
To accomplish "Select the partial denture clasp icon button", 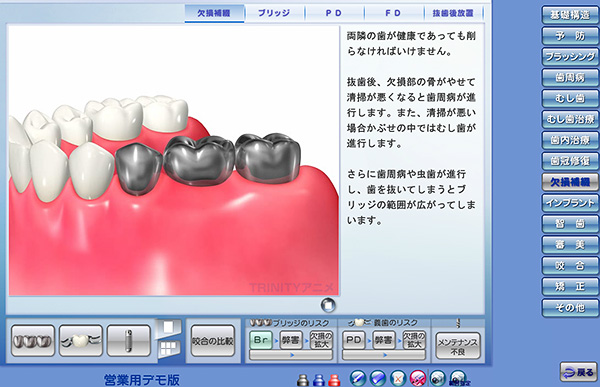I will [x=81, y=341].
